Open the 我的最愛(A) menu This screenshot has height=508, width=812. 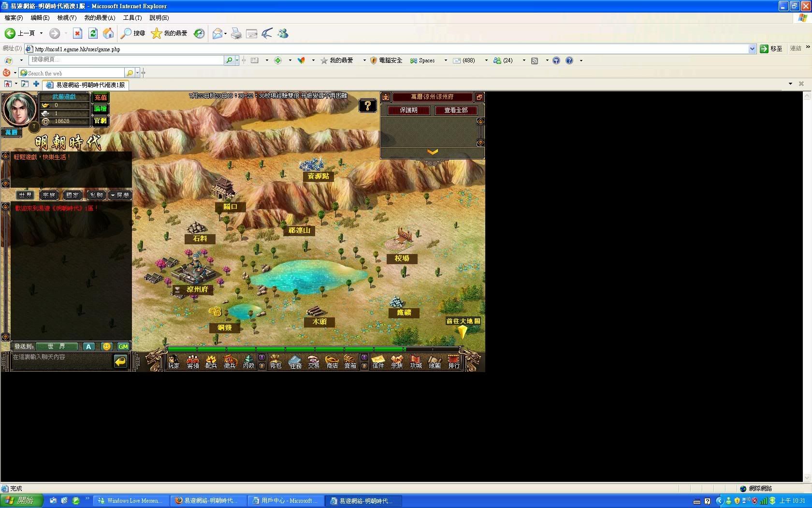coord(100,18)
